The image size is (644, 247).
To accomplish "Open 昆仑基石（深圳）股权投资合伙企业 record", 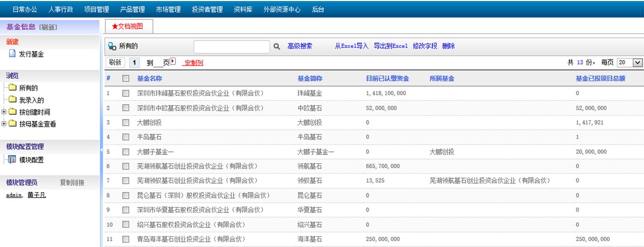I will pyautogui.click(x=204, y=195).
